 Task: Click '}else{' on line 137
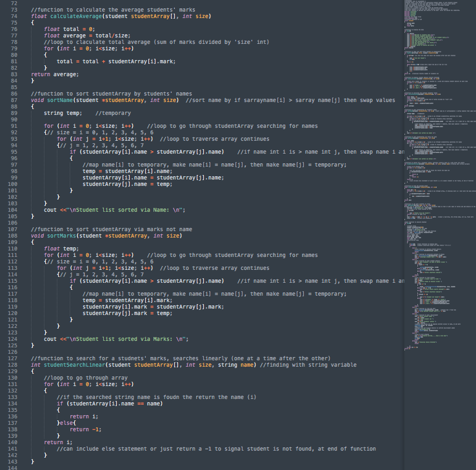(x=66, y=423)
